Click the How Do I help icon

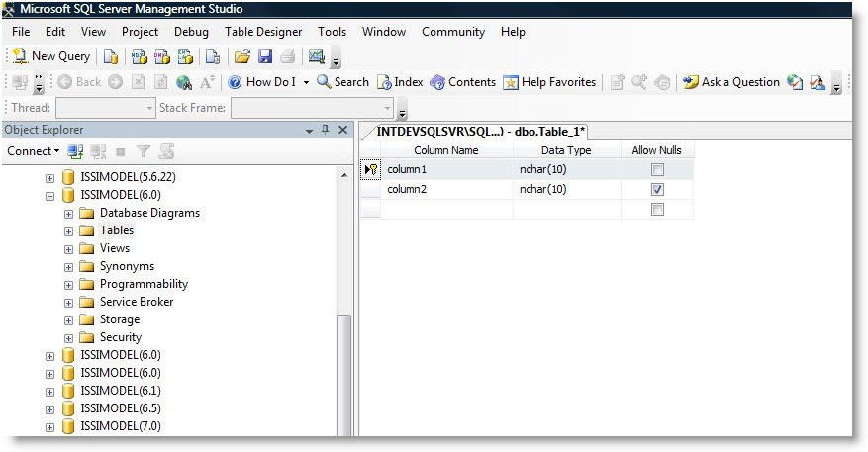236,82
